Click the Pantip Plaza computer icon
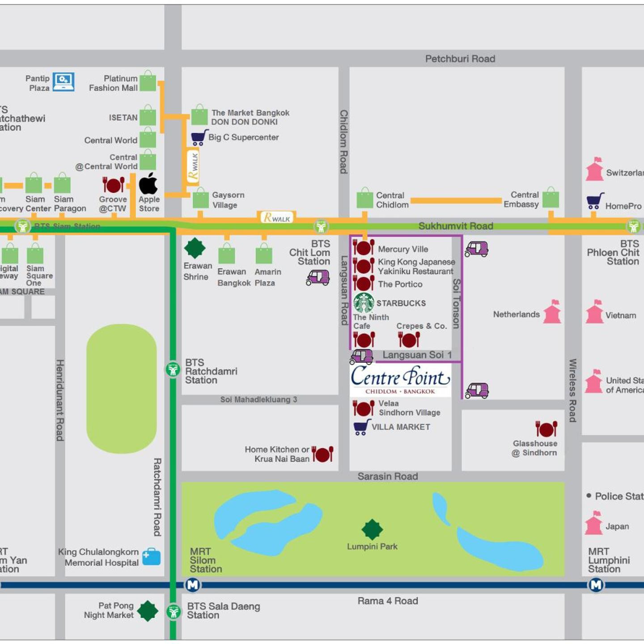 click(64, 82)
